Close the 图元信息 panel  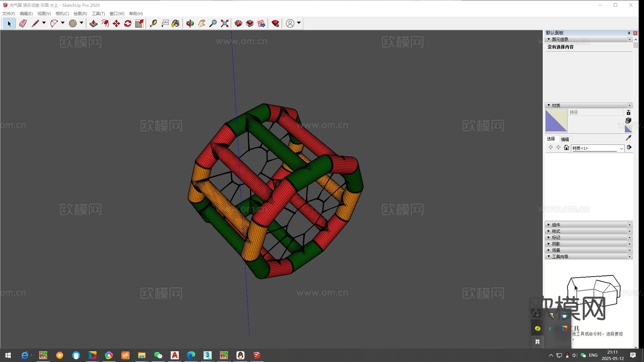pyautogui.click(x=630, y=39)
